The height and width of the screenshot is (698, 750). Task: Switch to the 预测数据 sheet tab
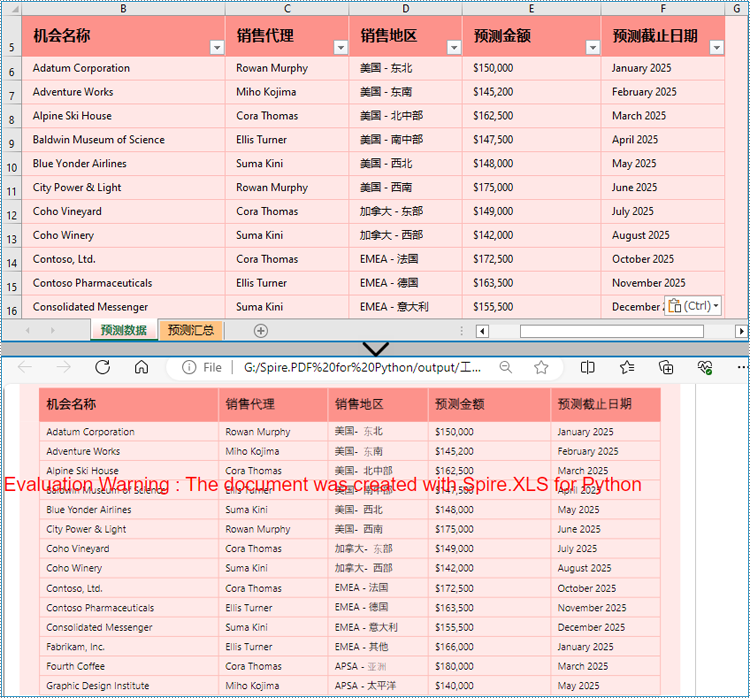coord(124,330)
